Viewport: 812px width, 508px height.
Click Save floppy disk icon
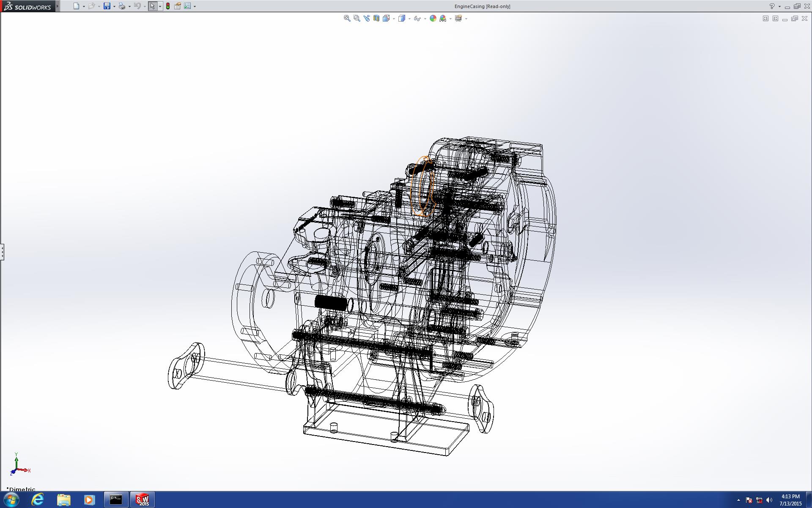(107, 6)
